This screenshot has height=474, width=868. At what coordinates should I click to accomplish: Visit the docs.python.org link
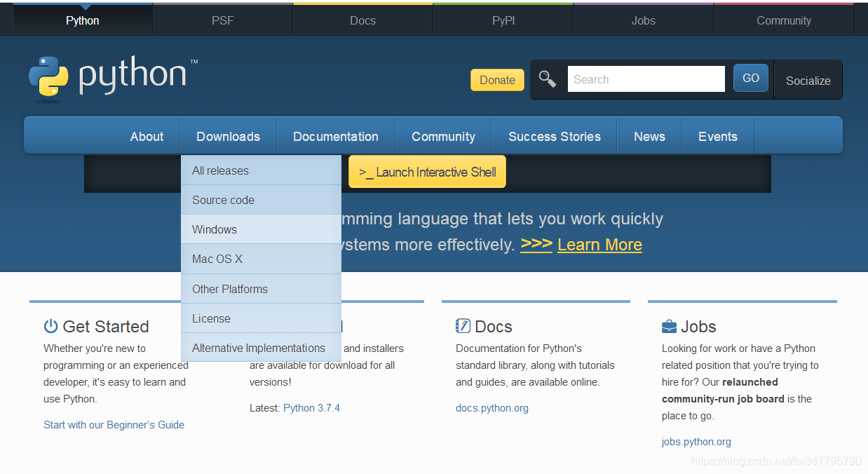point(492,408)
